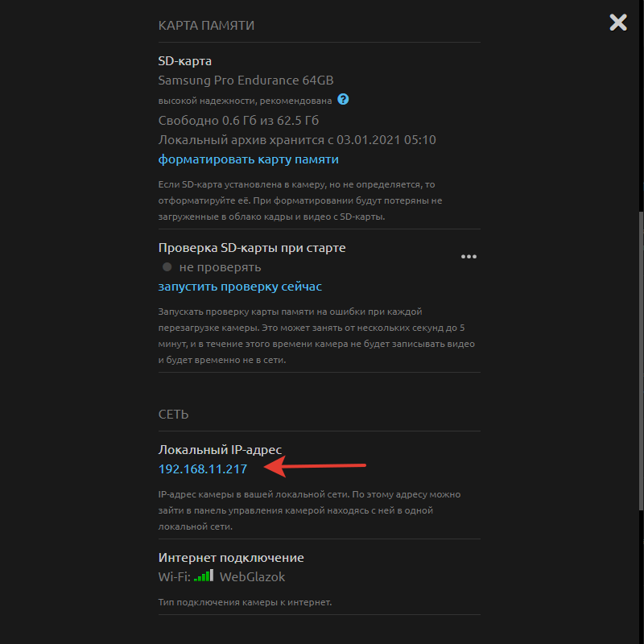644x644 pixels.
Task: Open the three-dots menu for SD check
Action: pyautogui.click(x=469, y=257)
